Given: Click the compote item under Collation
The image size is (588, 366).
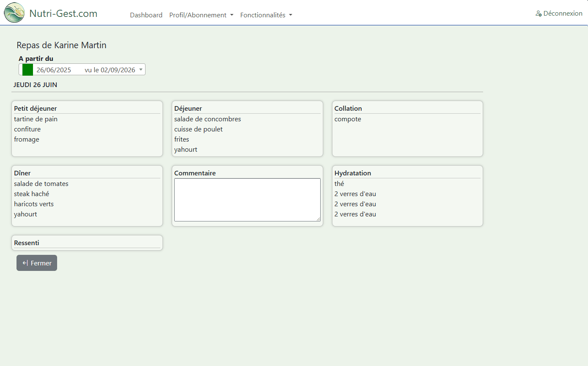Looking at the screenshot, I should [x=348, y=119].
